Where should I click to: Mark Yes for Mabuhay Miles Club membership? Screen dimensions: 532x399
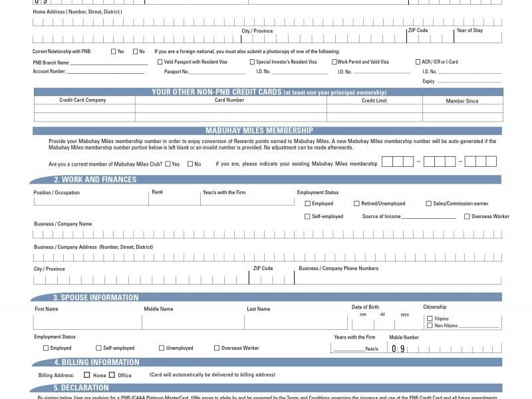point(168,164)
